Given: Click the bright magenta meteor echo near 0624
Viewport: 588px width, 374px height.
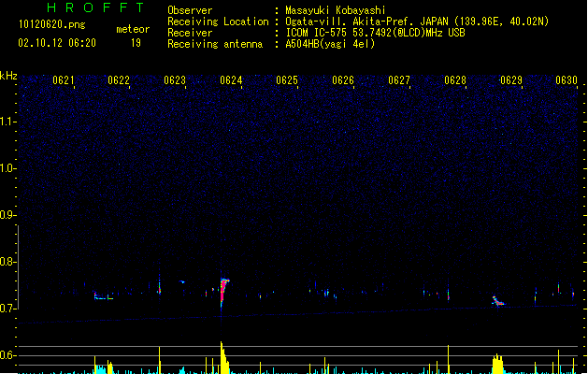Looking at the screenshot, I should point(223,292).
